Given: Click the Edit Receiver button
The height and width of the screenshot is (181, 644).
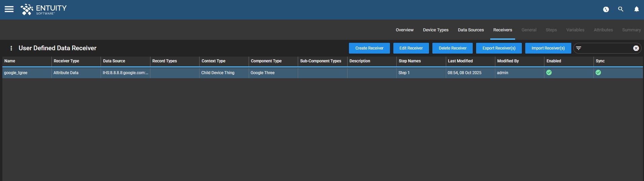Looking at the screenshot, I should pos(411,48).
